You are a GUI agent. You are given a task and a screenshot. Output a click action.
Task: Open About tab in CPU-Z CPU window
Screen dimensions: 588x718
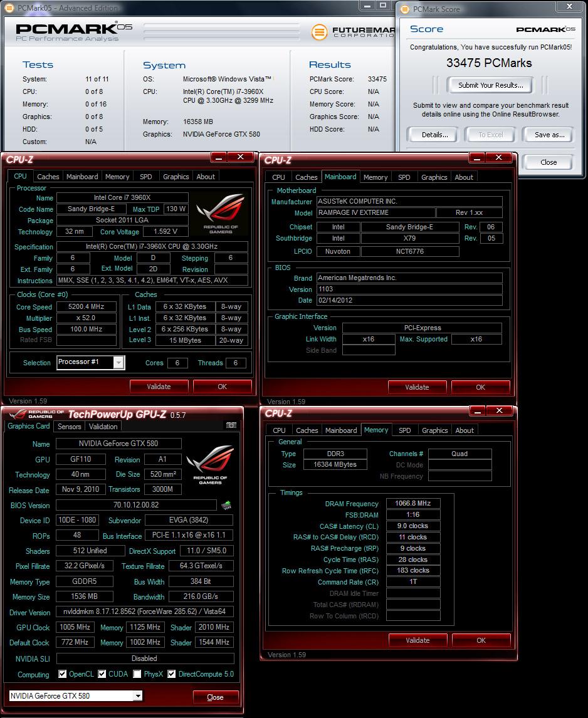pyautogui.click(x=206, y=177)
